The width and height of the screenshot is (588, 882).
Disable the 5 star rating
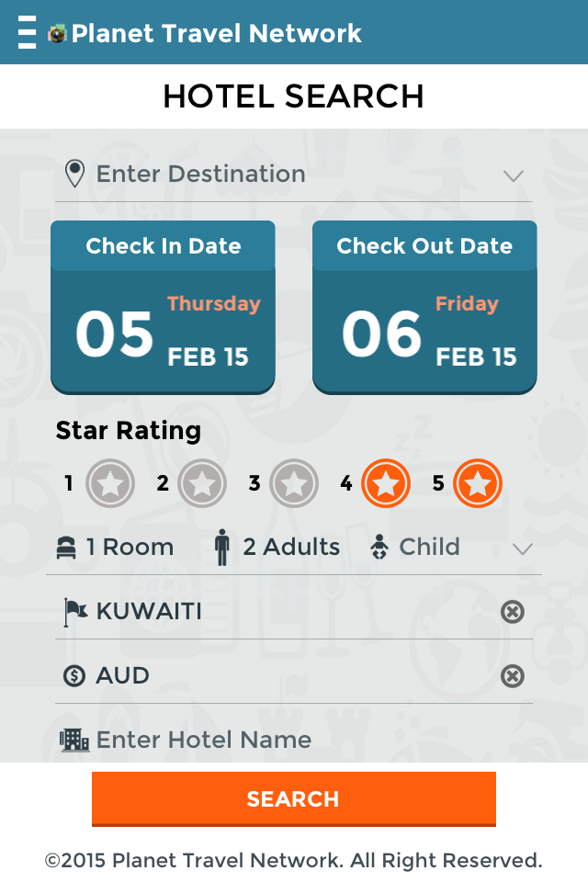pos(478,484)
